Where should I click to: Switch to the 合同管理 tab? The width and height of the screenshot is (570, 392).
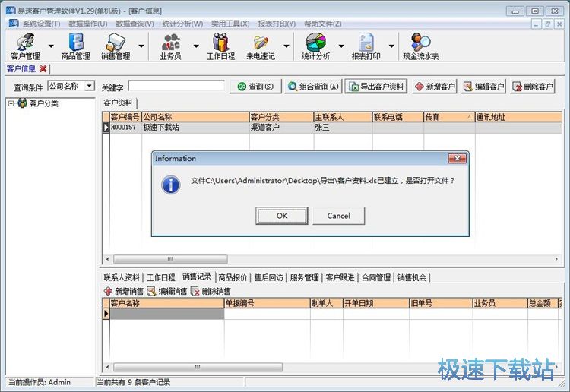[376, 277]
